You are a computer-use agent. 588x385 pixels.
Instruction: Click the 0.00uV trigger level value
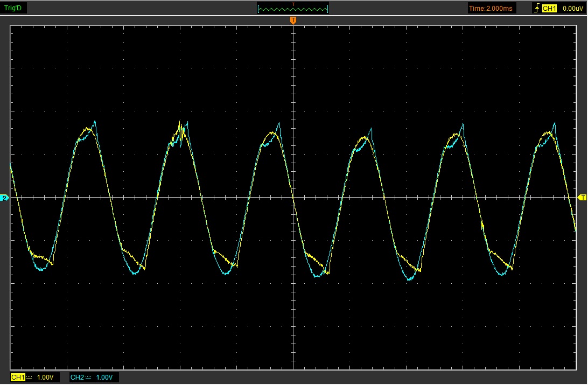(571, 8)
